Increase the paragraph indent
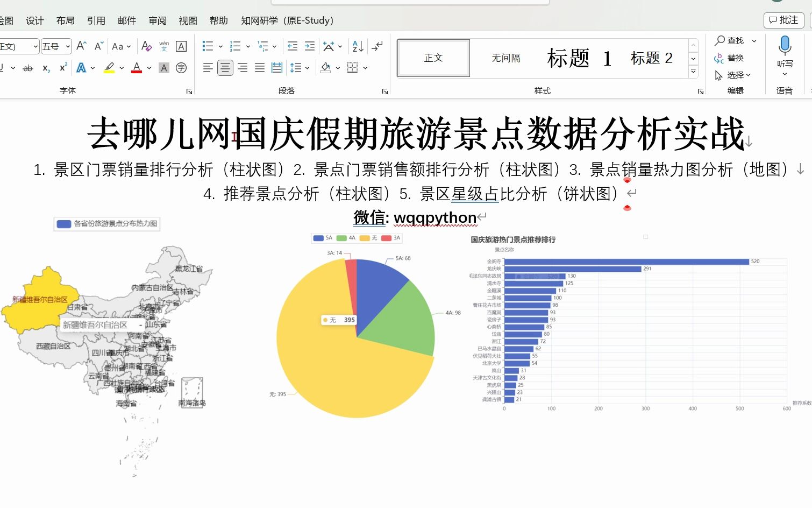812x508 pixels. [310, 46]
